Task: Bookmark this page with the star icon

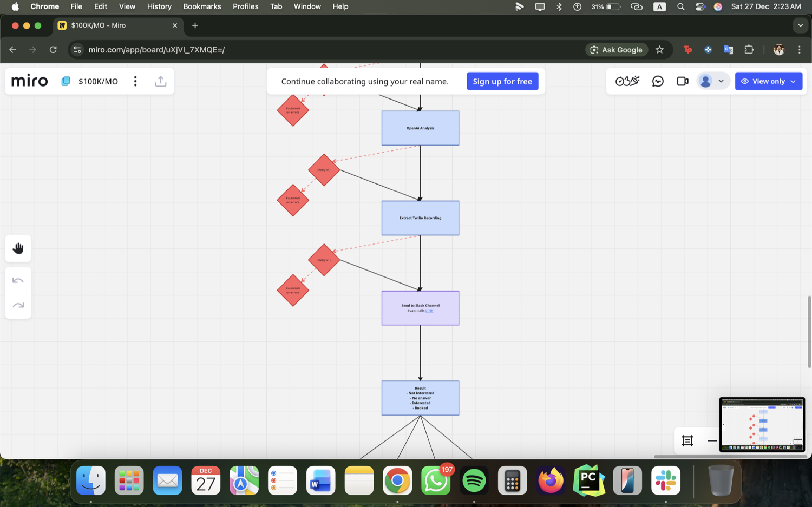Action: pos(659,50)
